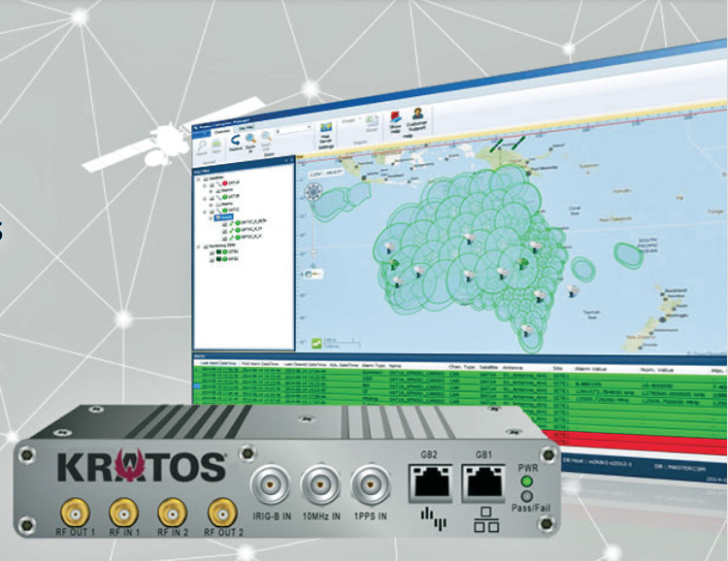Sort alarms by the Alarm Type column

[x=374, y=365]
